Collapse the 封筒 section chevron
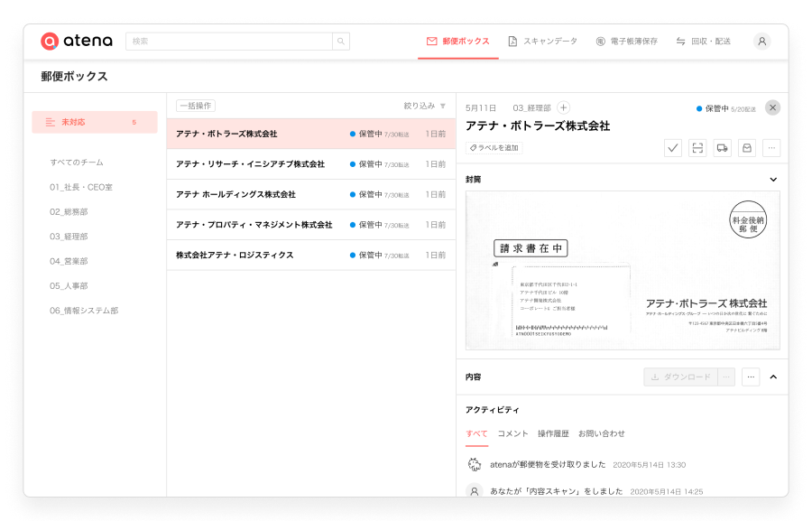 click(773, 180)
